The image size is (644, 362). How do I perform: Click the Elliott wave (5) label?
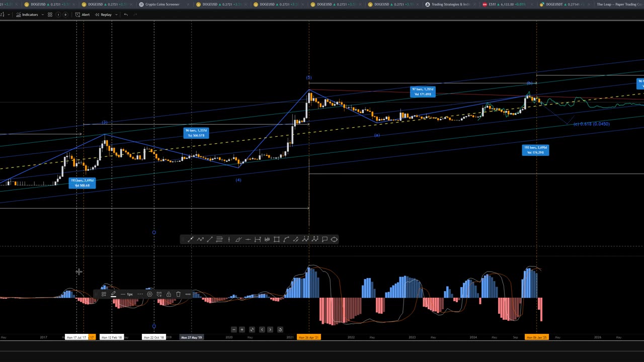click(309, 77)
